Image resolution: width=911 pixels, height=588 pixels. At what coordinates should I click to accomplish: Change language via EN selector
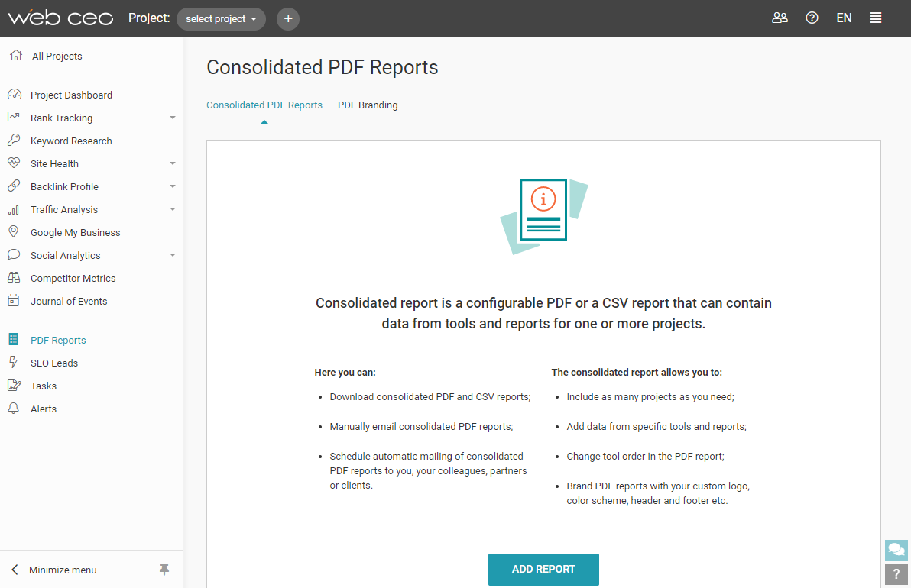pyautogui.click(x=844, y=18)
